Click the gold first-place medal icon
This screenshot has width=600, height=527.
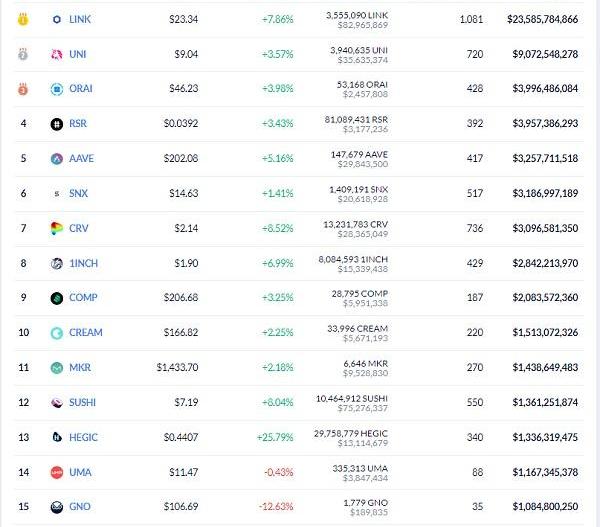pos(23,19)
